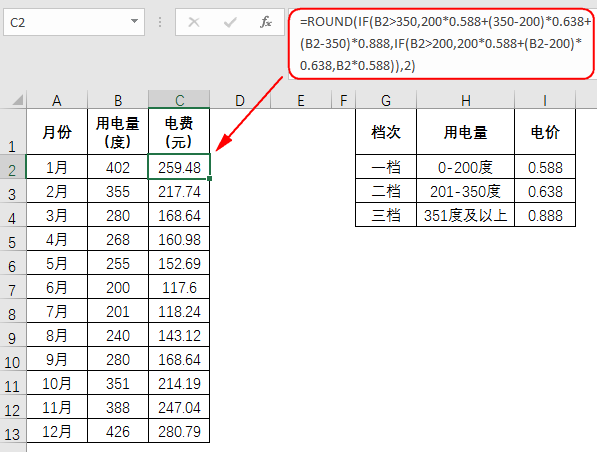Image resolution: width=597 pixels, height=452 pixels.
Task: Select row 8 header
Action: pyautogui.click(x=13, y=311)
